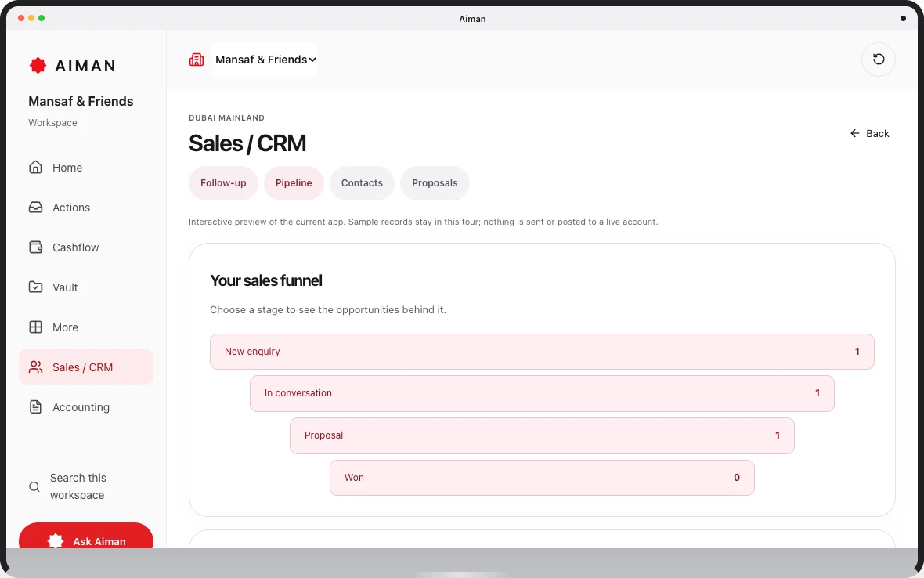Click the Actions inbox icon
The image size is (924, 578).
35,208
